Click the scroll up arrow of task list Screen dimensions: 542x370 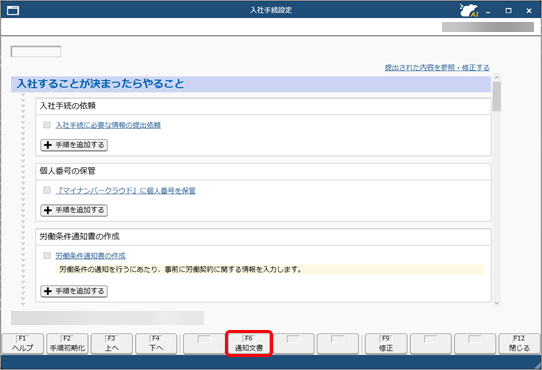497,78
